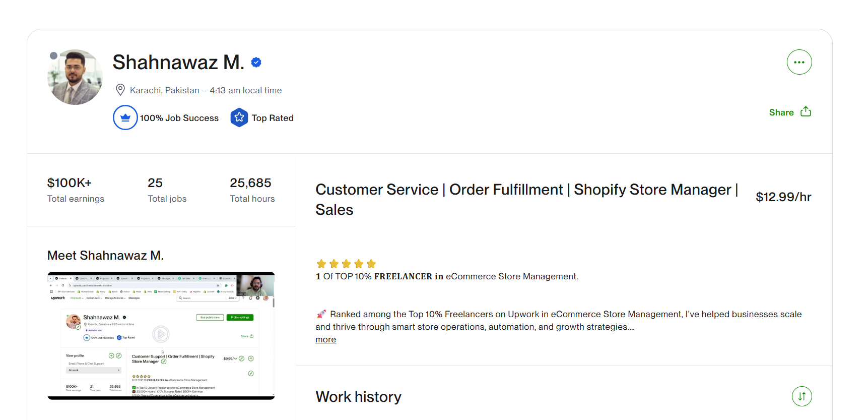
Task: Open the three-dots more options menu
Action: point(799,62)
